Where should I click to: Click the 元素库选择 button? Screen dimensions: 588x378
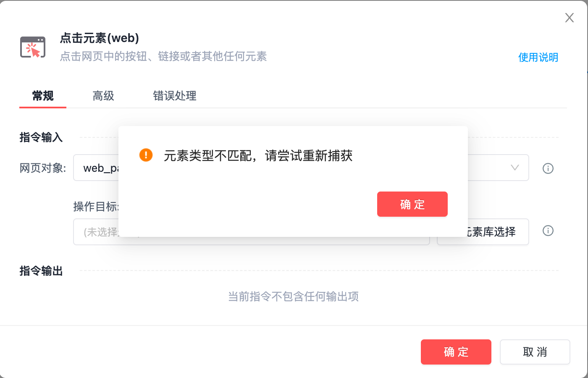coord(491,232)
